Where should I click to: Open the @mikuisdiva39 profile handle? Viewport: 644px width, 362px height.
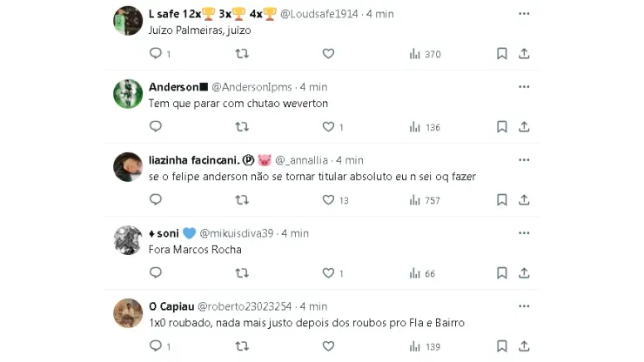237,233
